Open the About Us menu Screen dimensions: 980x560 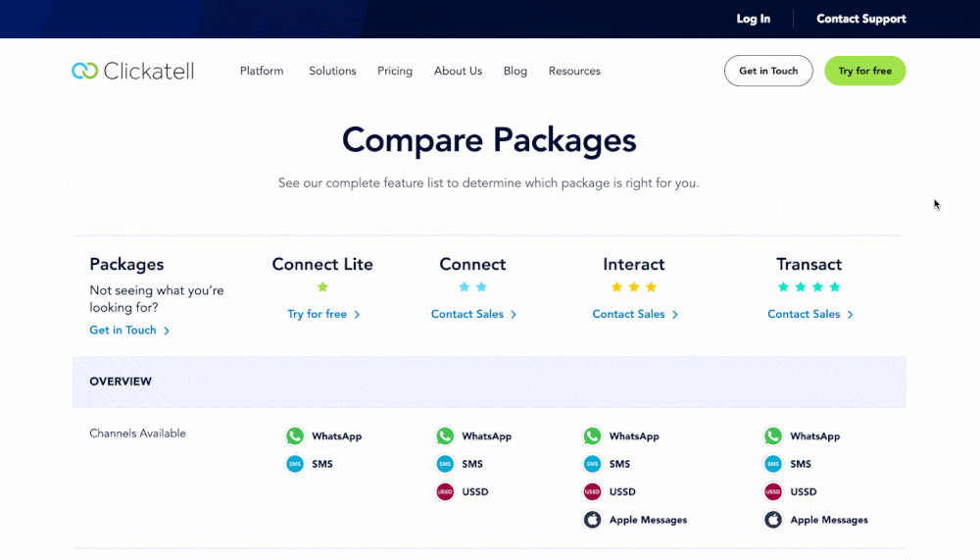pos(458,71)
